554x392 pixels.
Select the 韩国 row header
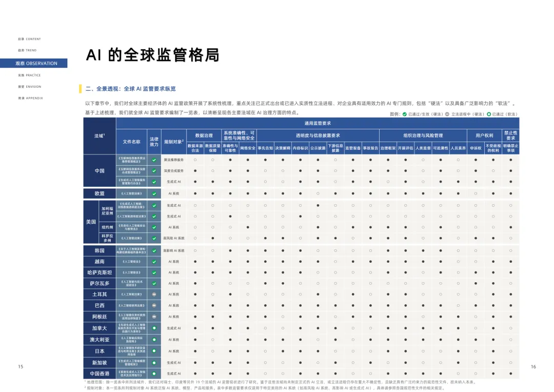pos(100,250)
